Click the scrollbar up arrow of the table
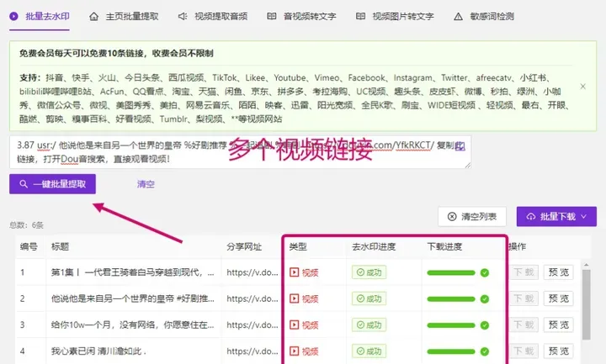Viewport: 606px width, 364px height. pos(587,265)
